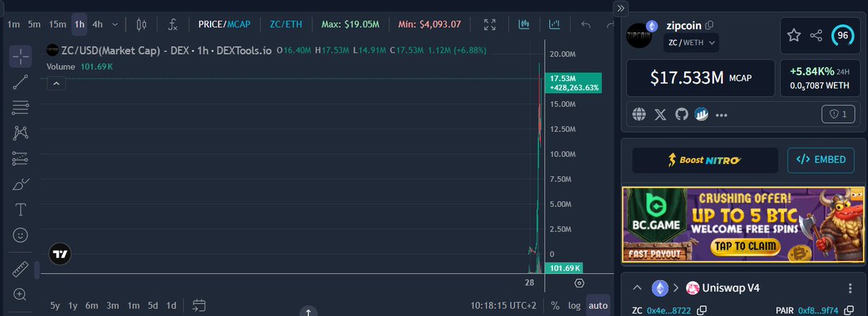Toggle percent scale mode
868x316 pixels.
555,305
